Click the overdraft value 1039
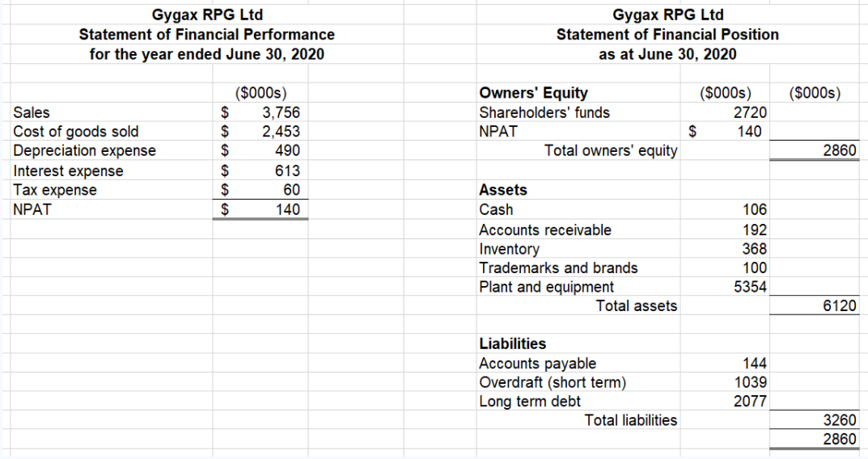Screen dimensions: 868x459 (750, 382)
